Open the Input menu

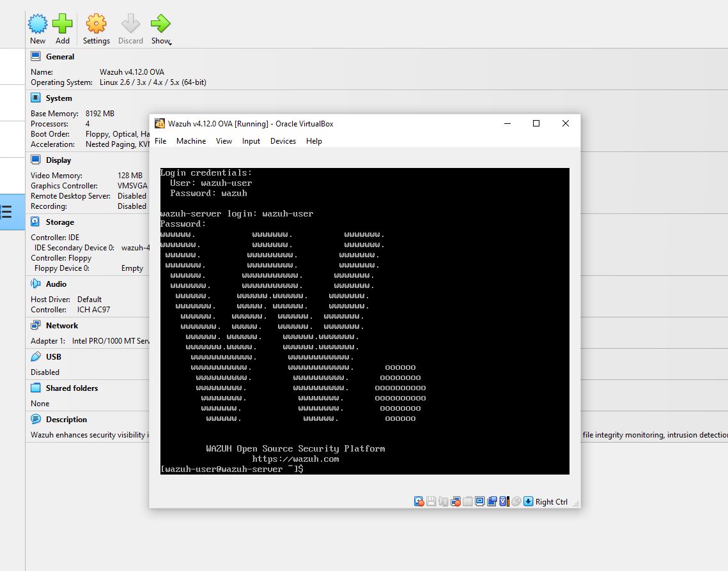click(251, 141)
